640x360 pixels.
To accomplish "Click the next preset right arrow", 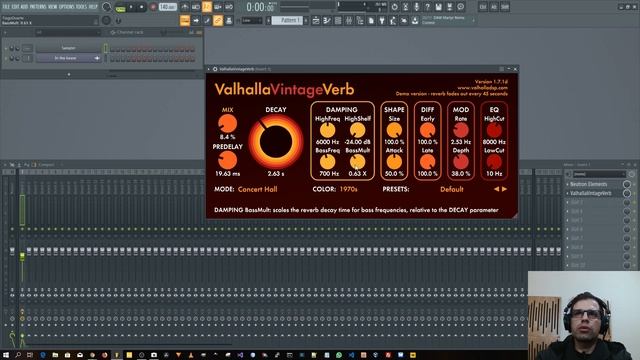I will point(504,189).
